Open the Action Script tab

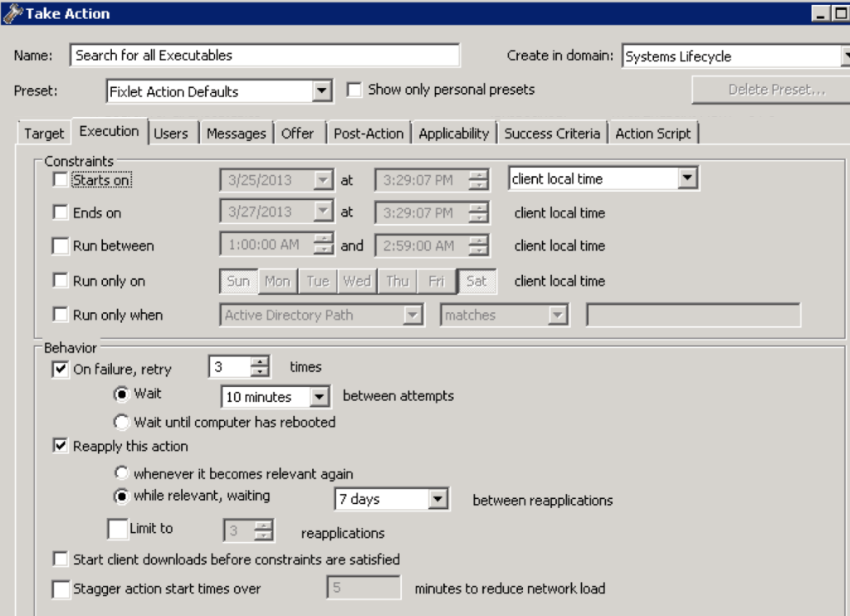tap(652, 134)
